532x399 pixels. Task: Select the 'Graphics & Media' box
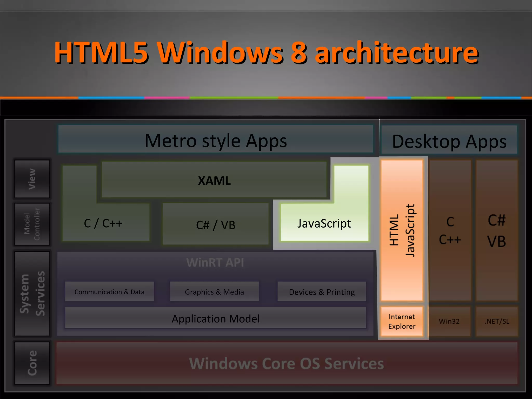click(x=214, y=291)
